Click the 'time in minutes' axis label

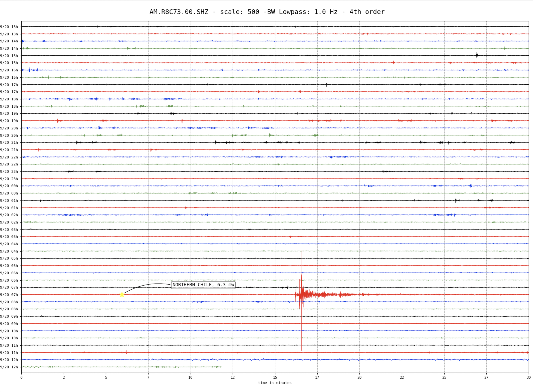(x=275, y=383)
